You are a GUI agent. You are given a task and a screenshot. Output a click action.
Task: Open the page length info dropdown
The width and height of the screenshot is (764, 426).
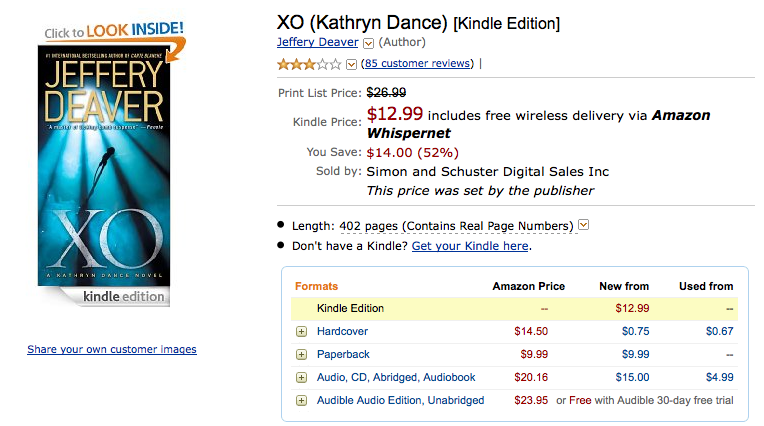click(583, 225)
